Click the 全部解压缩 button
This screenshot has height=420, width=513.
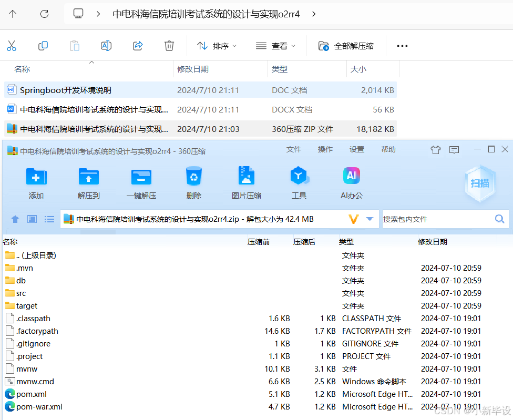point(346,46)
